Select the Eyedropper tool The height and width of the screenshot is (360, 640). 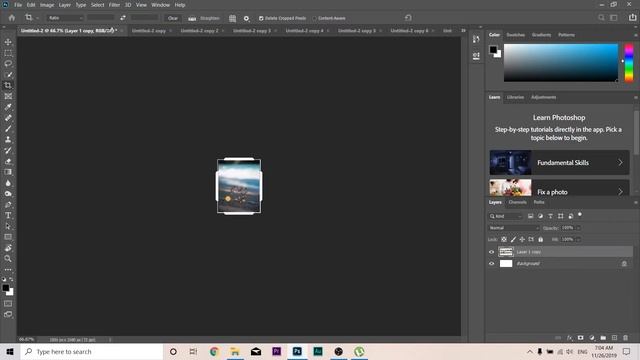[x=8, y=107]
